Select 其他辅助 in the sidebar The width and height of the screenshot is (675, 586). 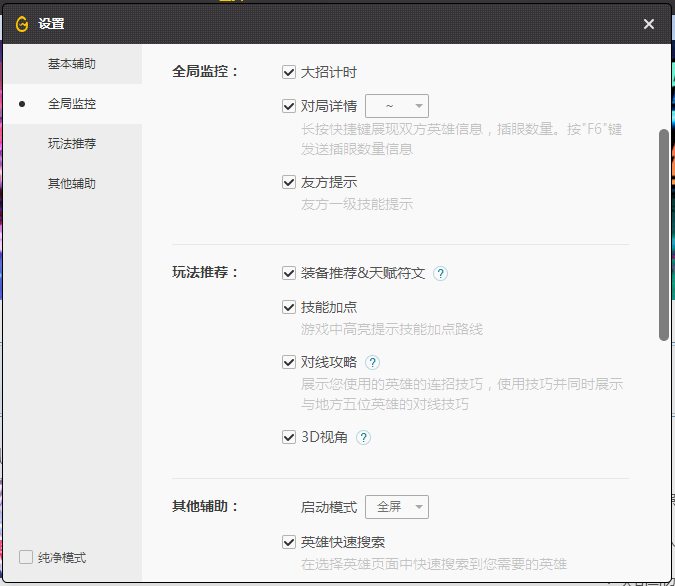pyautogui.click(x=72, y=184)
